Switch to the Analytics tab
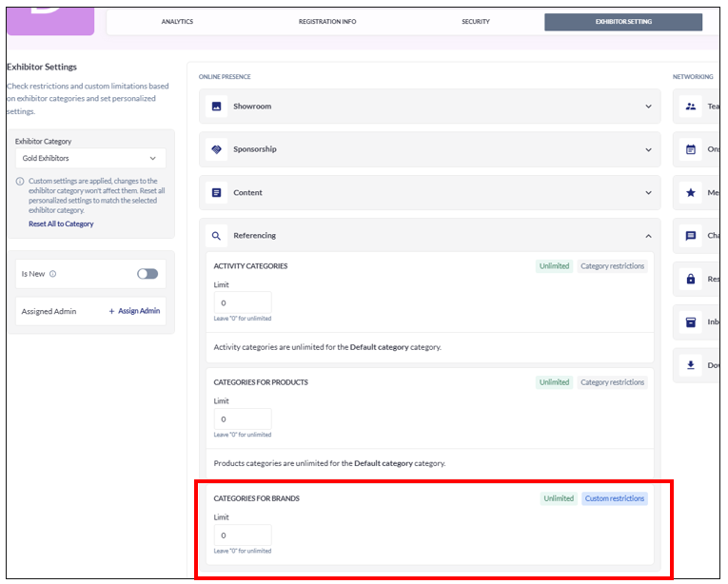Screen dimensions: 728x584 177,22
